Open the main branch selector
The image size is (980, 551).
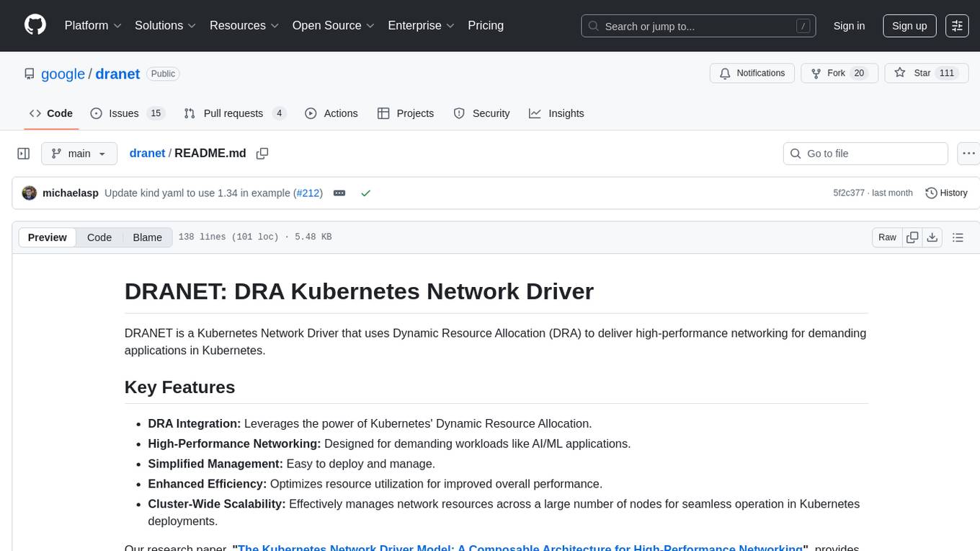tap(79, 154)
